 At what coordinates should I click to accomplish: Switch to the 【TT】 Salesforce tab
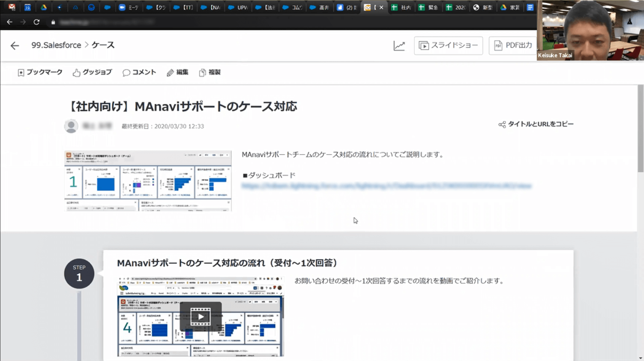183,7
